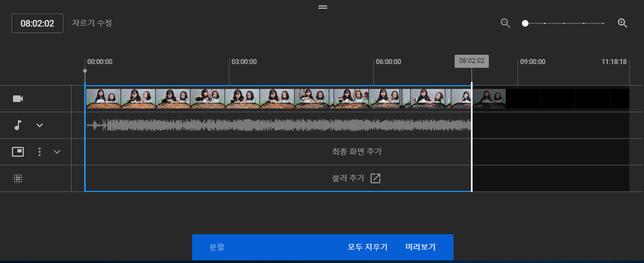Click the blur dotted grid icon
Screen dimensions: 644x263
pos(18,178)
